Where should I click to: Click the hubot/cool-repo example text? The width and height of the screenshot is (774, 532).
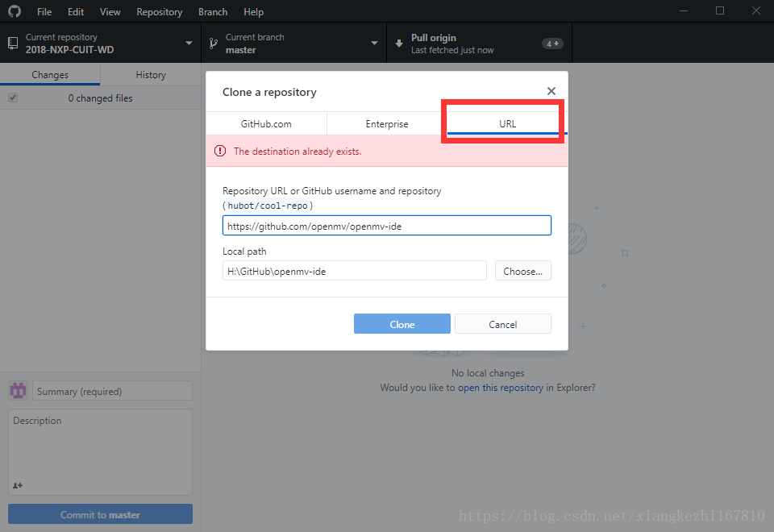tap(268, 206)
